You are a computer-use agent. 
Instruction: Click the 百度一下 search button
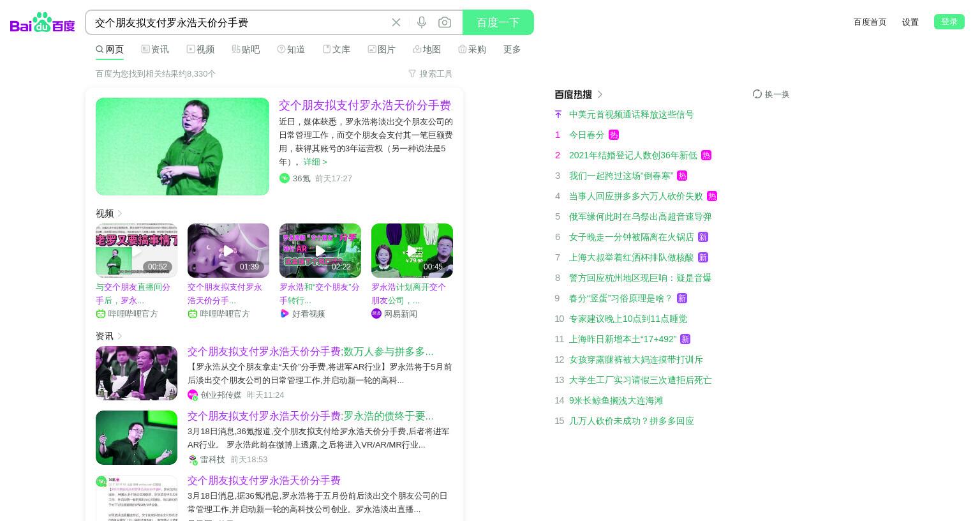[x=498, y=22]
